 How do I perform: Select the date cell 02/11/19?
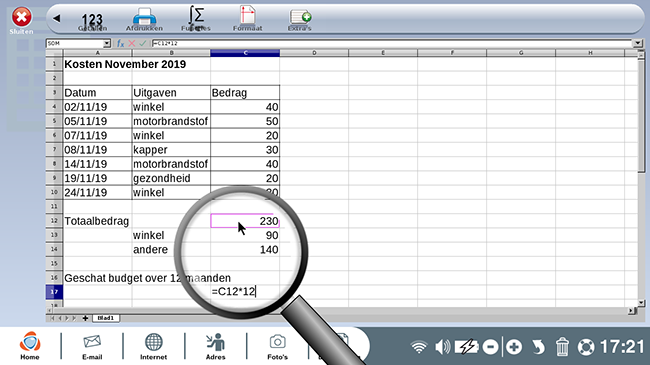point(97,107)
